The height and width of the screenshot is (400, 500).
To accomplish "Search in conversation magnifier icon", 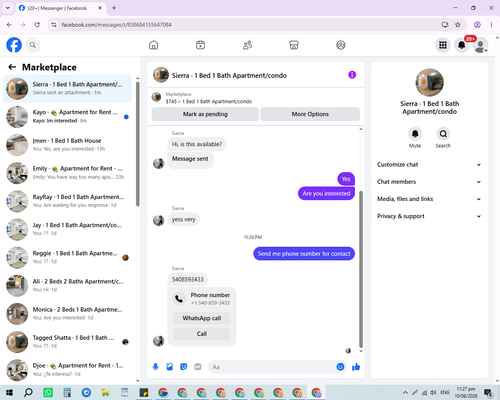I will pos(443,134).
